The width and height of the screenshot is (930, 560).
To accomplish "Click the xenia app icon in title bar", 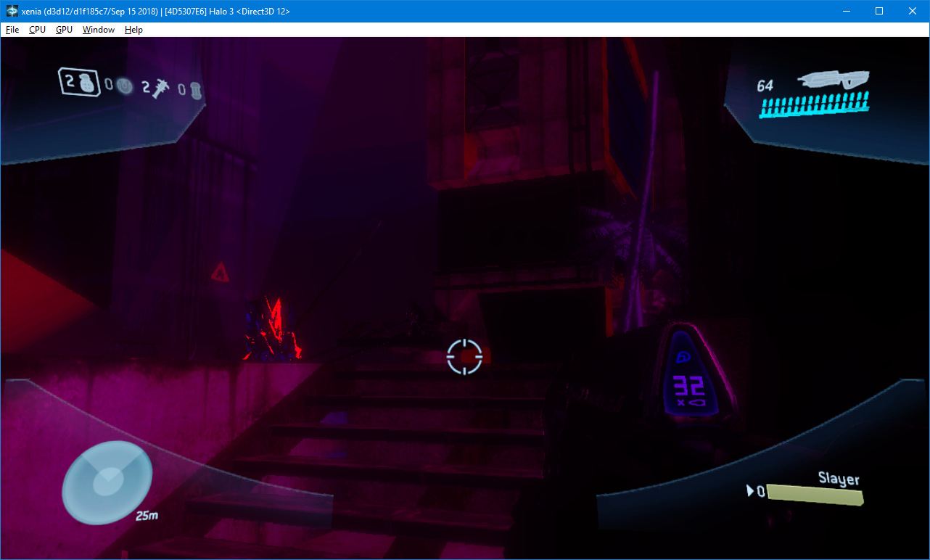I will (12, 12).
